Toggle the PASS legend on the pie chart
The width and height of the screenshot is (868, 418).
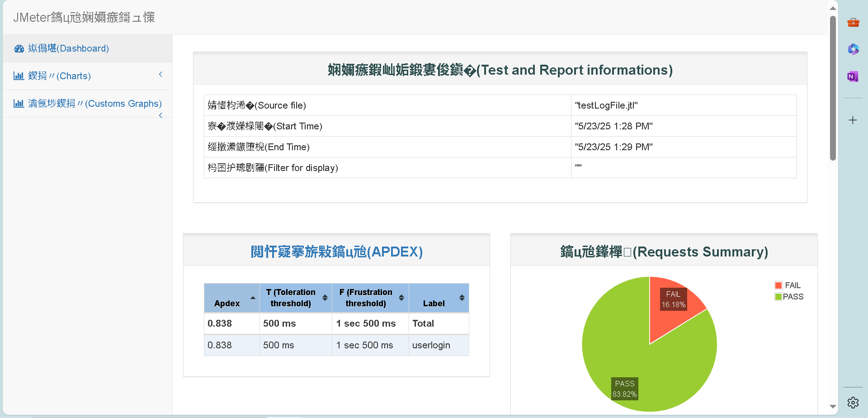tap(790, 296)
